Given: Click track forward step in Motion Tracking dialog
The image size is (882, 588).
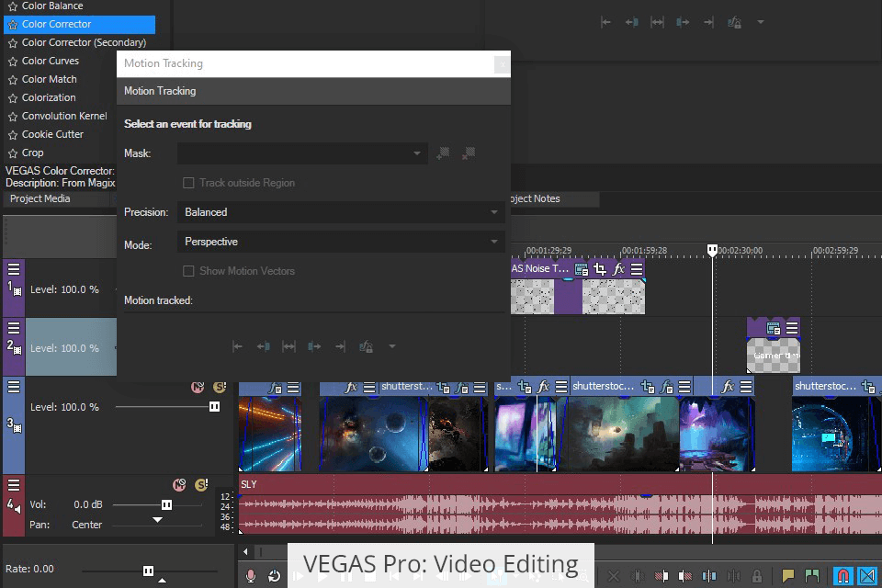Looking at the screenshot, I should point(314,346).
